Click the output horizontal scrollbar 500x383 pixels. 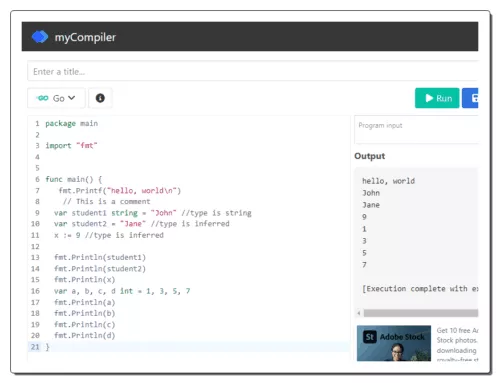click(421, 313)
